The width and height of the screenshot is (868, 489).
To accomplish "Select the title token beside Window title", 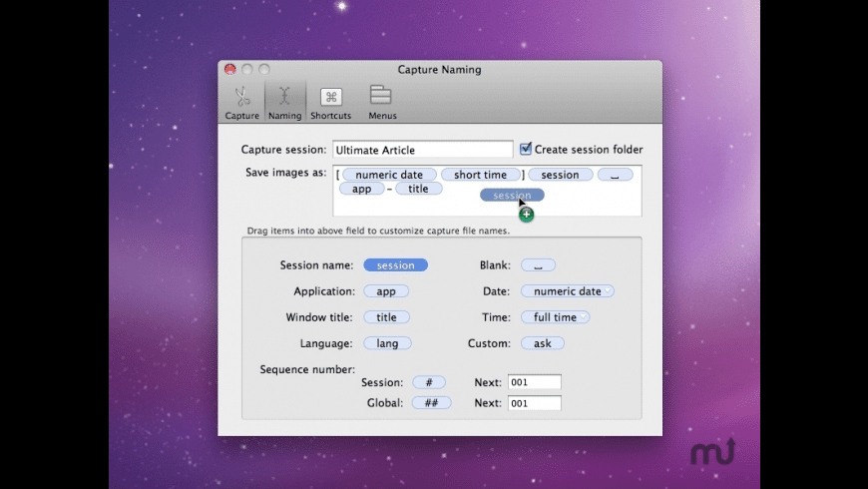I will [x=386, y=317].
